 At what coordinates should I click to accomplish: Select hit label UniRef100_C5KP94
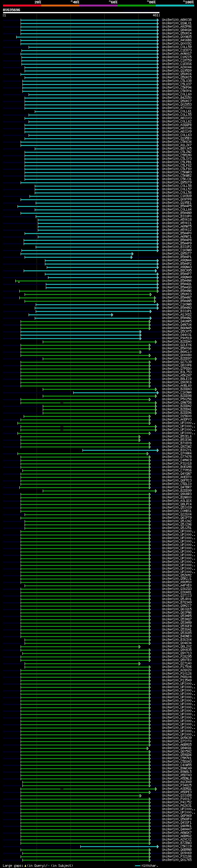[x=177, y=88]
